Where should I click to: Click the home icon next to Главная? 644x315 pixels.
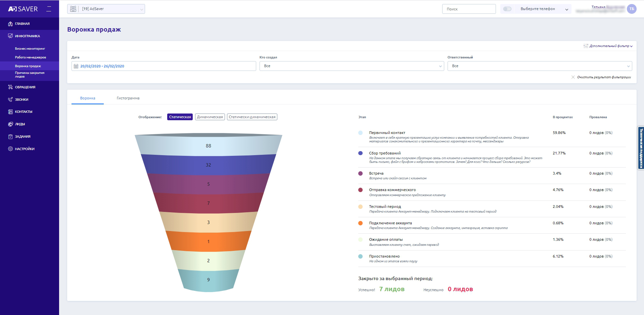10,24
